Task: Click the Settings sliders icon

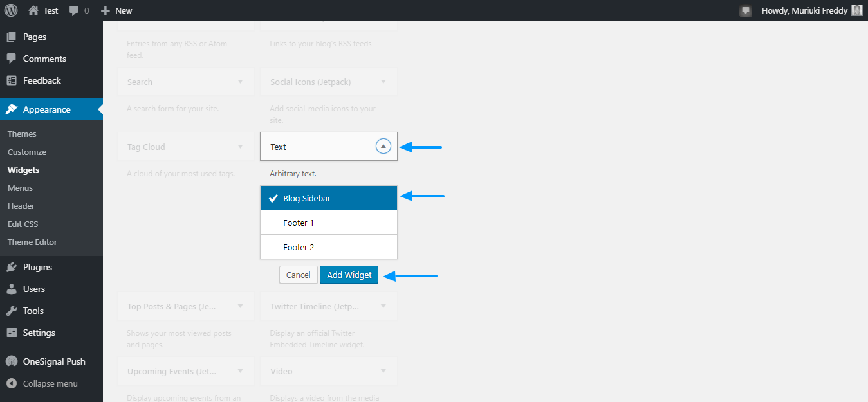Action: (12, 333)
